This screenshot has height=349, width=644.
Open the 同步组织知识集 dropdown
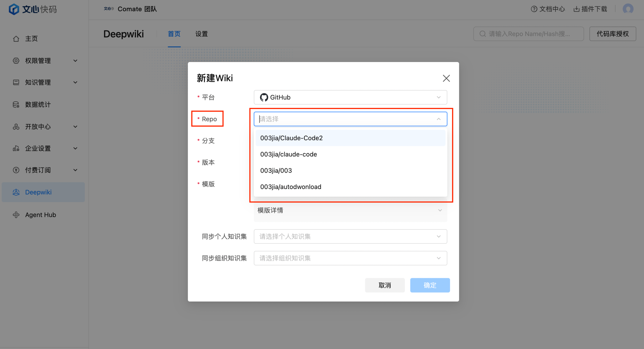point(350,258)
